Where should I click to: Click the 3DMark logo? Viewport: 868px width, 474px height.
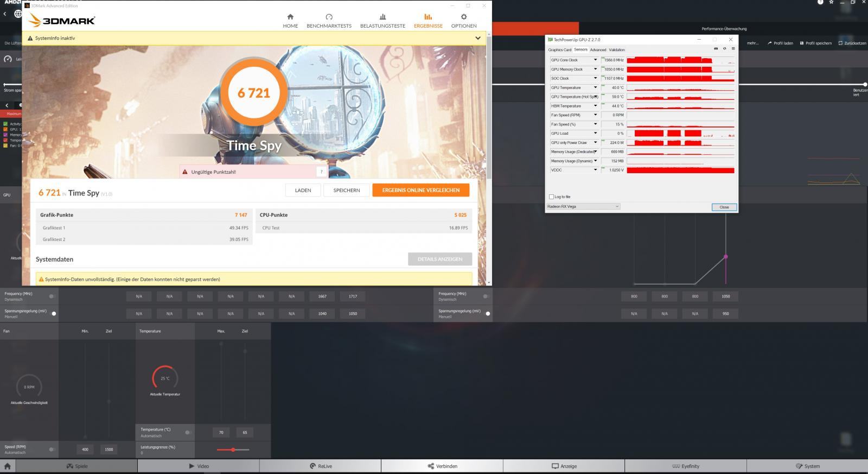pos(61,21)
